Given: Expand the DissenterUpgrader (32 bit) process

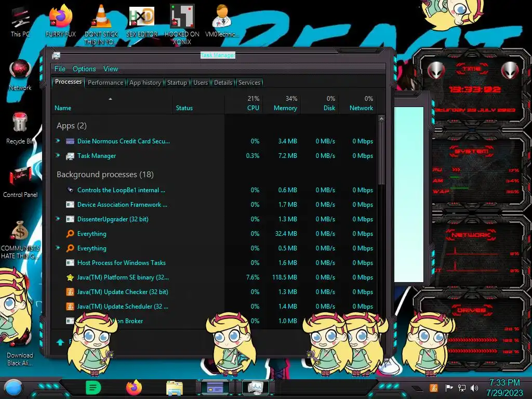Looking at the screenshot, I should click(58, 219).
